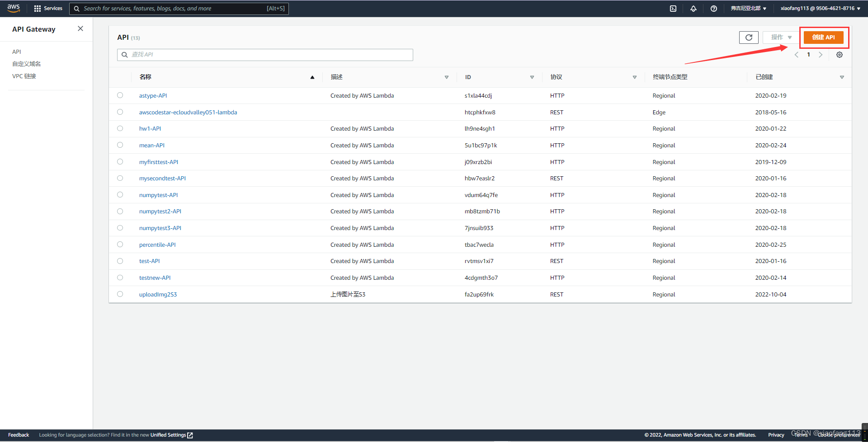Image resolution: width=868 pixels, height=442 pixels.
Task: Click the Feedback button in footer
Action: tap(19, 435)
